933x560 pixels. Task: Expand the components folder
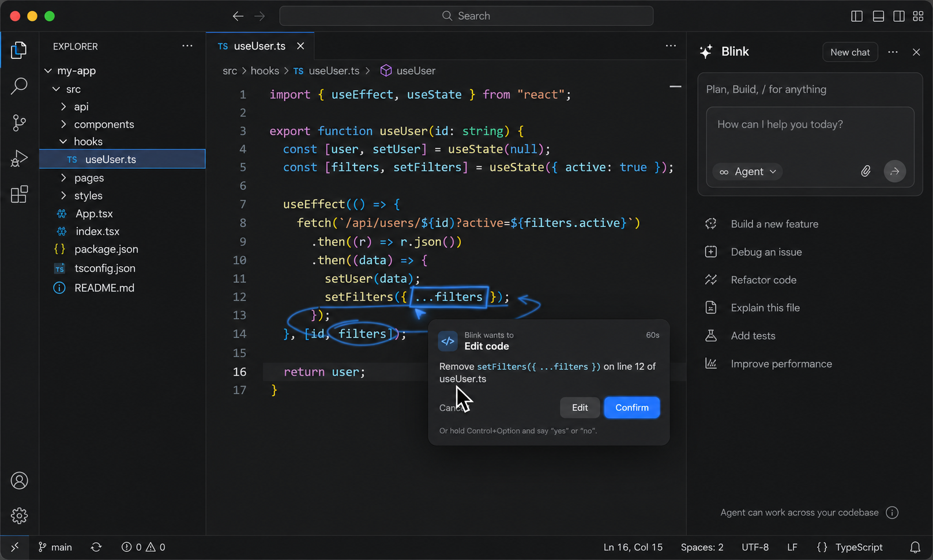63,124
